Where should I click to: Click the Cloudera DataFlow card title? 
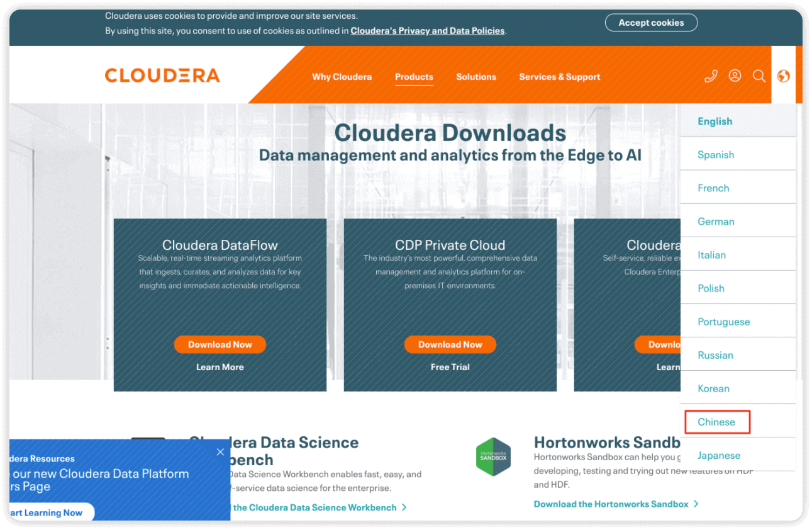pos(220,245)
